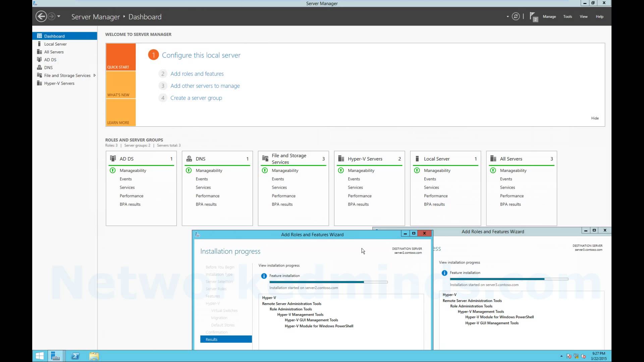Open File Explorer from taskbar

94,356
